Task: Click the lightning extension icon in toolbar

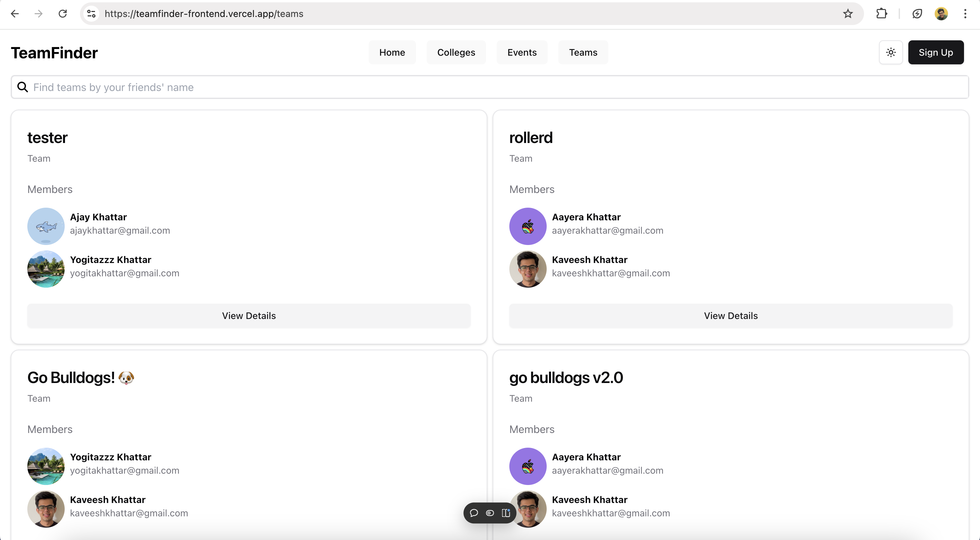Action: (x=917, y=14)
